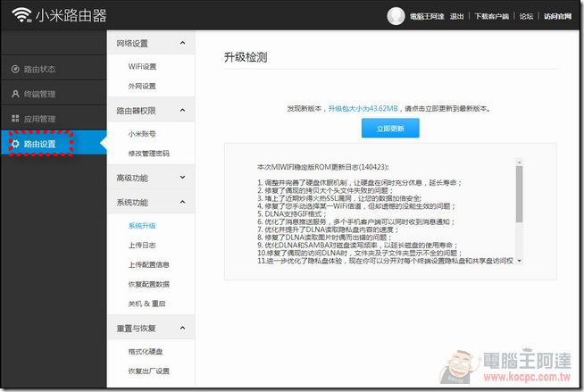Click the changelog scroll up arrow
The image size is (584, 392).
pos(519,162)
